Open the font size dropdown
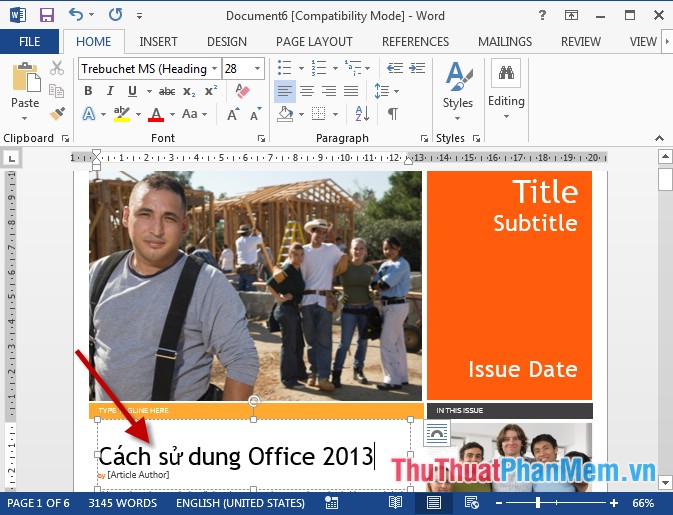673x515 pixels. [x=258, y=69]
